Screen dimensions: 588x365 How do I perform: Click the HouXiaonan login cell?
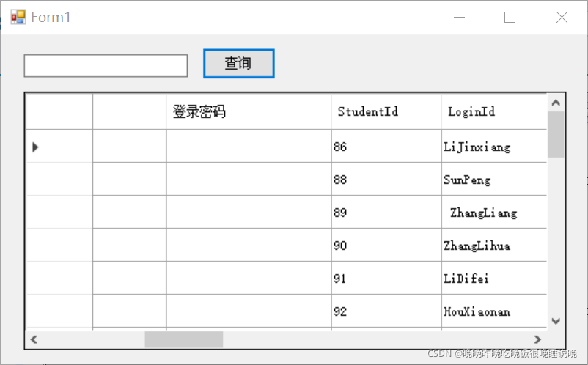[494, 311]
